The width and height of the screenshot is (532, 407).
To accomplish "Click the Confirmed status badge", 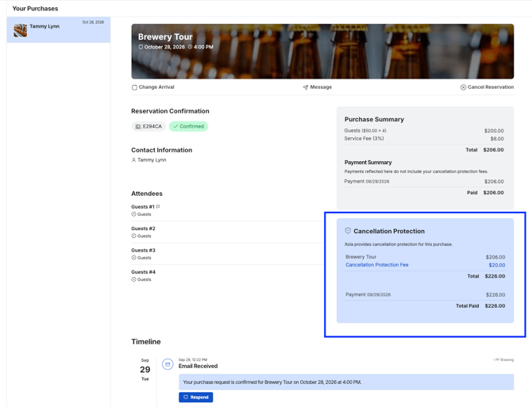I will [189, 126].
